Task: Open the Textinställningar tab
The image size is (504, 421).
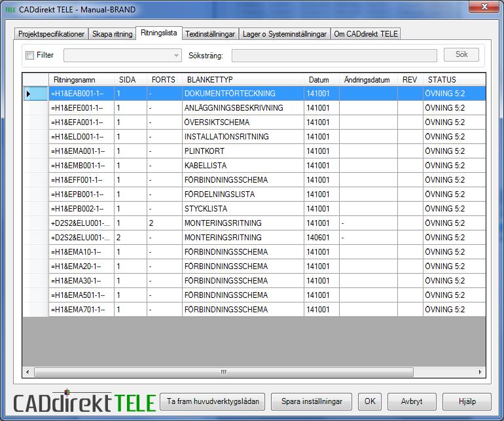Action: pyautogui.click(x=210, y=34)
